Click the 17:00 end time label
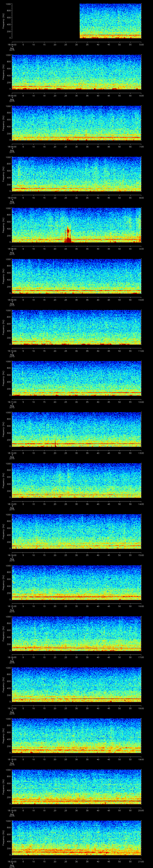The width and height of the screenshot is (153, 868). pos(141,657)
